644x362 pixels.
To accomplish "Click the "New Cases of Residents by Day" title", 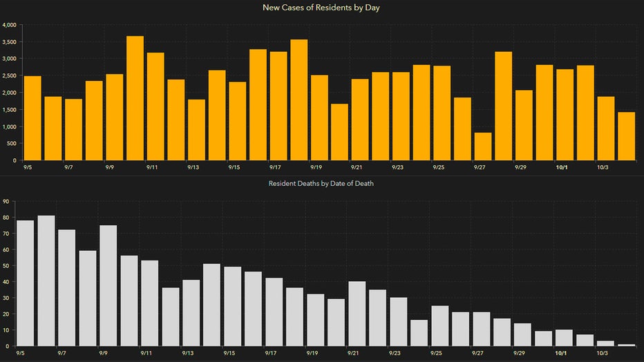I will coord(321,8).
